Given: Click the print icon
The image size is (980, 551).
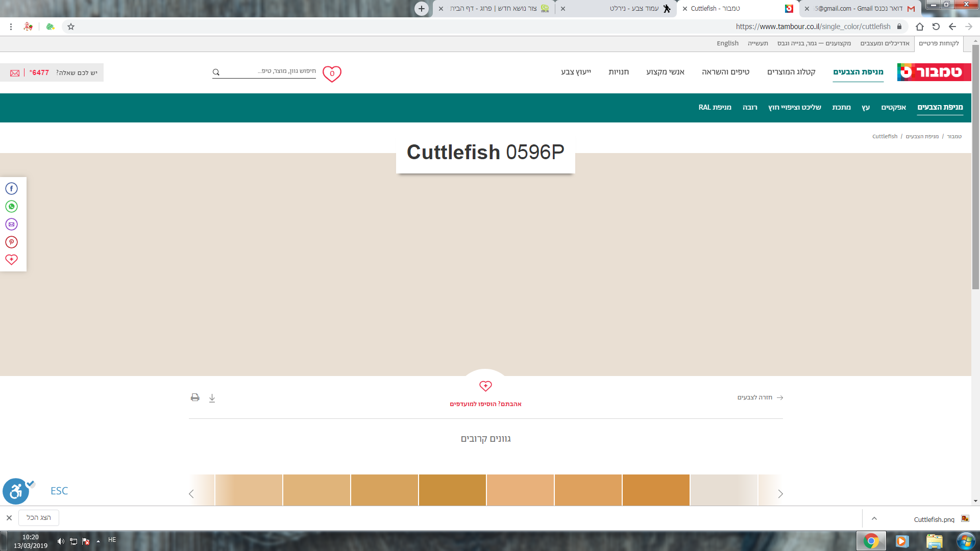Looking at the screenshot, I should pyautogui.click(x=195, y=397).
